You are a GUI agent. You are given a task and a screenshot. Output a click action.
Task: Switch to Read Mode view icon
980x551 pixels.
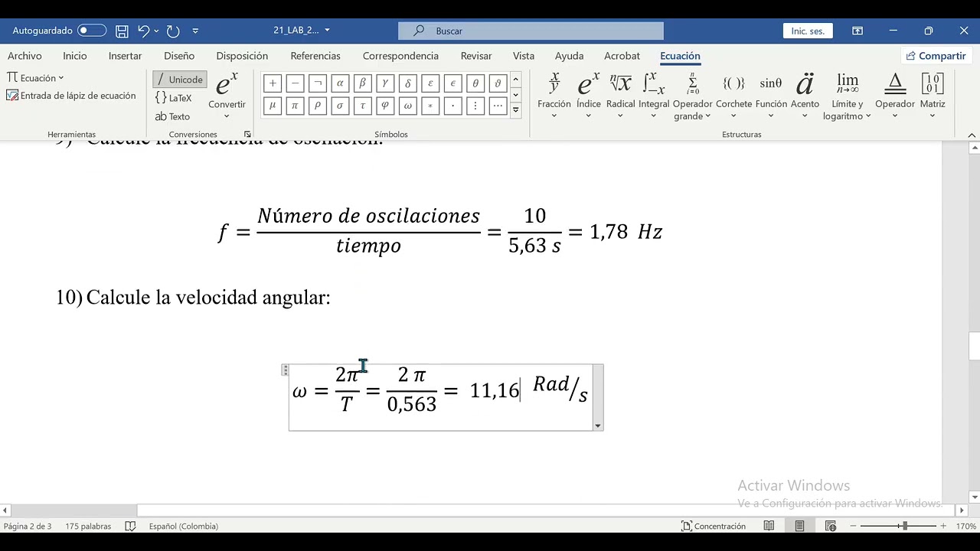769,526
